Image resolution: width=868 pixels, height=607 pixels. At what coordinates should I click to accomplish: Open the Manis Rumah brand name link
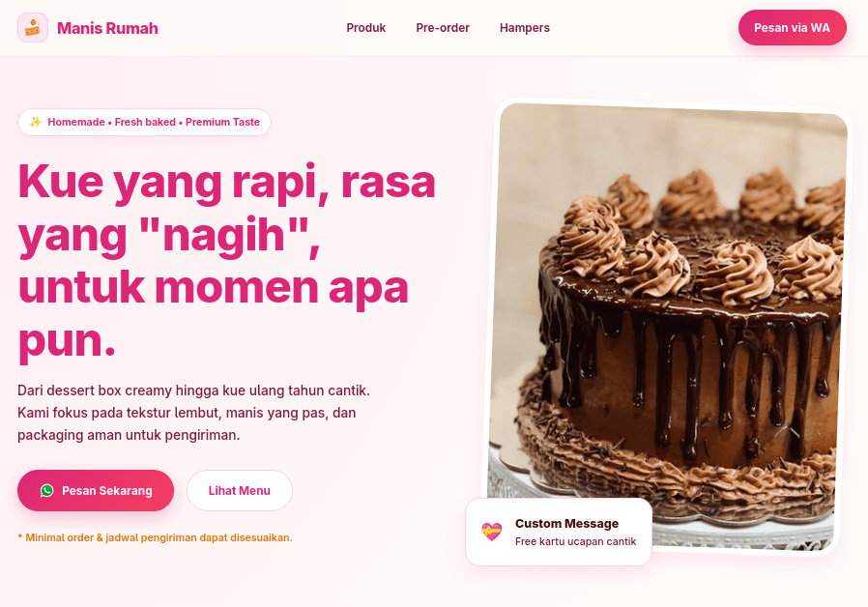point(107,28)
